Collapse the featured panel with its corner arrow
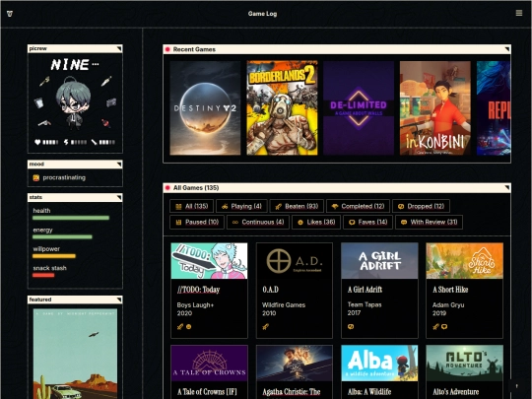Screen dimensions: 532x399 click(119, 299)
